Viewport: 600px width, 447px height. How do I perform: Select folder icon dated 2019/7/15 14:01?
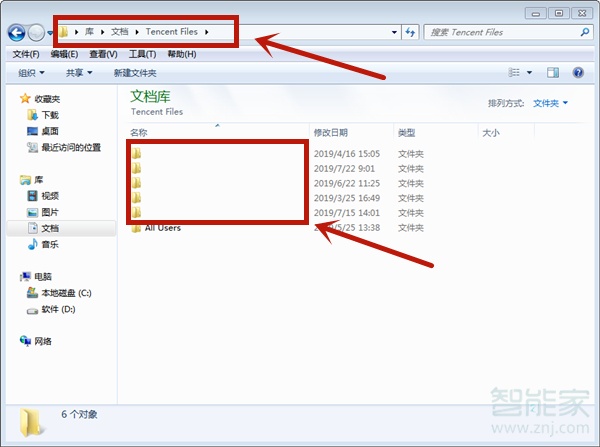coord(136,212)
